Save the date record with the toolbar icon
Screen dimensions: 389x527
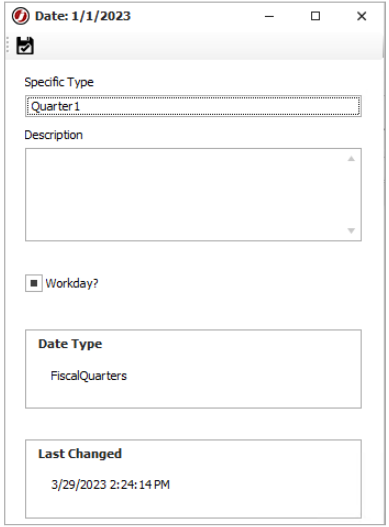(x=25, y=46)
